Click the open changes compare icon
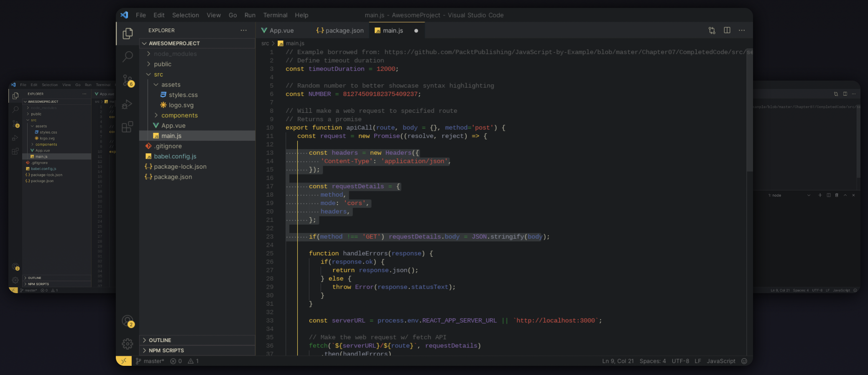 [x=712, y=30]
